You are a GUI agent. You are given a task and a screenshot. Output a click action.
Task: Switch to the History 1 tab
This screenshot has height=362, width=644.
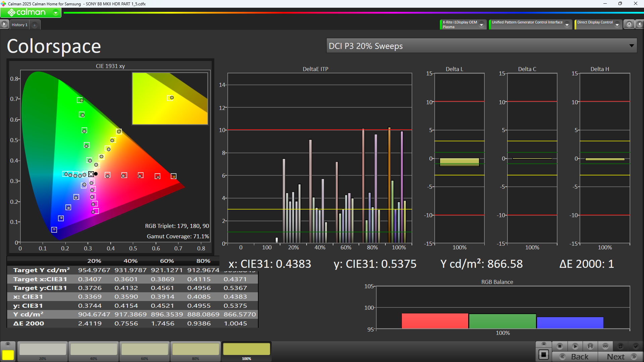[x=19, y=25]
